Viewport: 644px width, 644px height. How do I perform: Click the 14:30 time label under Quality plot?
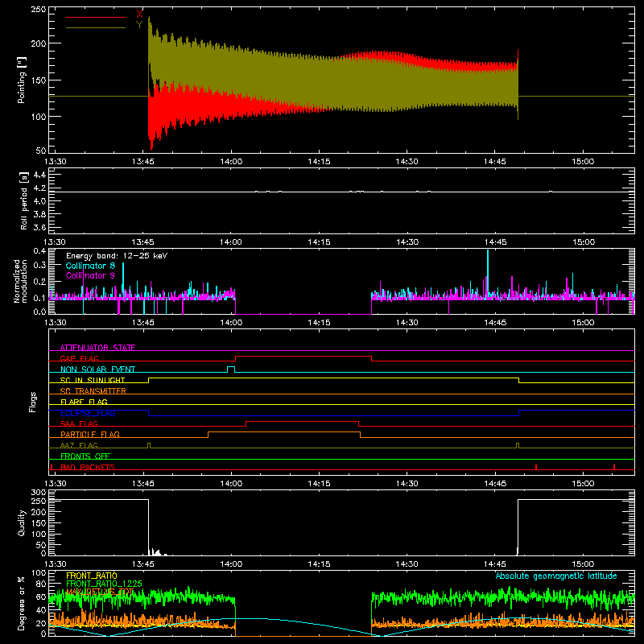point(407,564)
